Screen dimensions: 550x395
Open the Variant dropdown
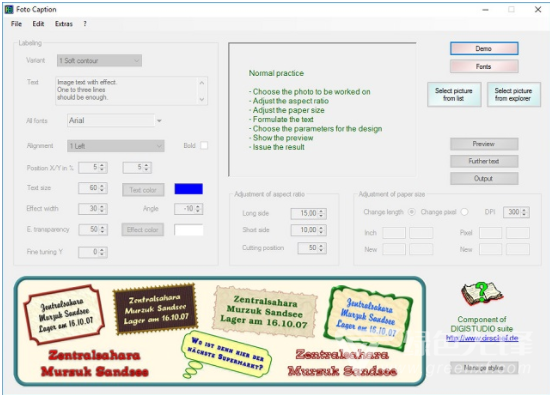(99, 61)
